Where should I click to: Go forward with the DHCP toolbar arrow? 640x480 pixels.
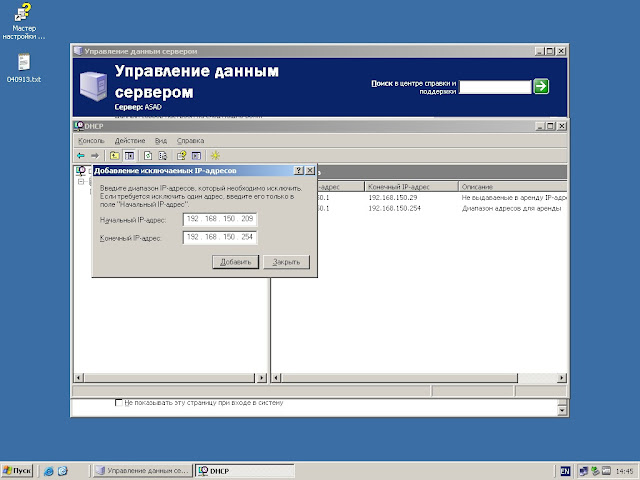coord(95,156)
